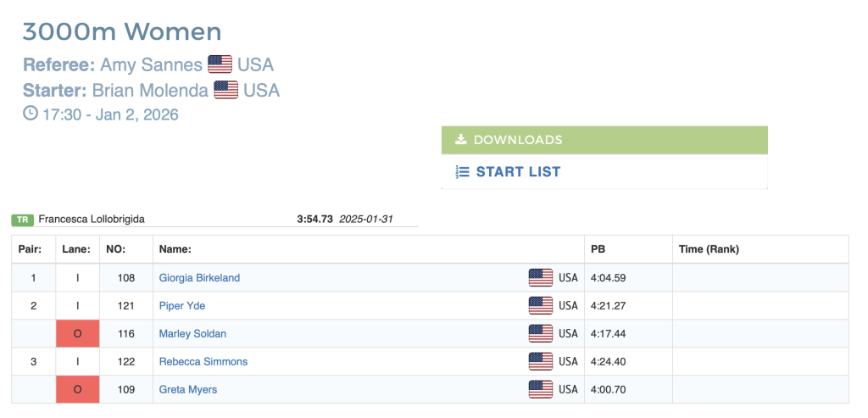The image size is (868, 418).
Task: Click the download icon in Downloads bar
Action: click(x=461, y=140)
